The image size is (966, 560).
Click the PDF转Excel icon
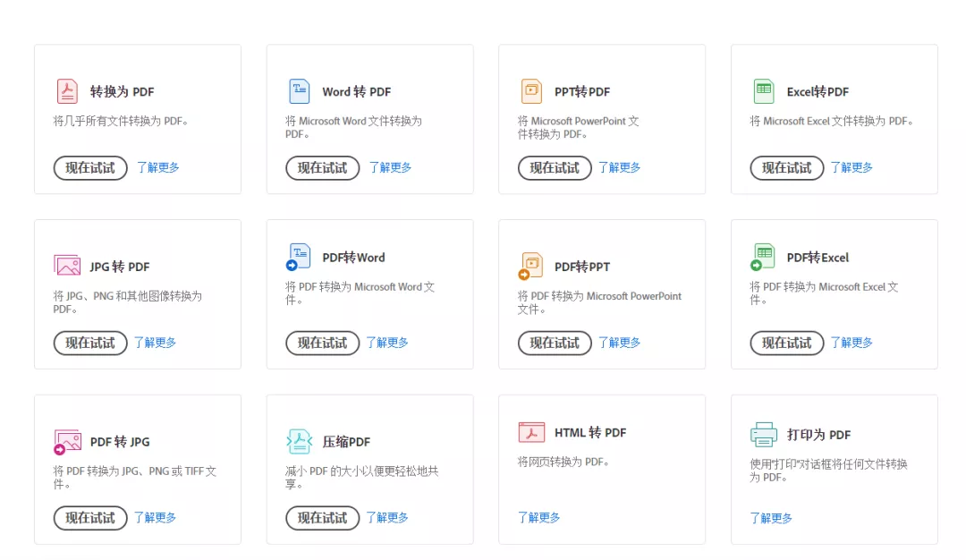(762, 257)
